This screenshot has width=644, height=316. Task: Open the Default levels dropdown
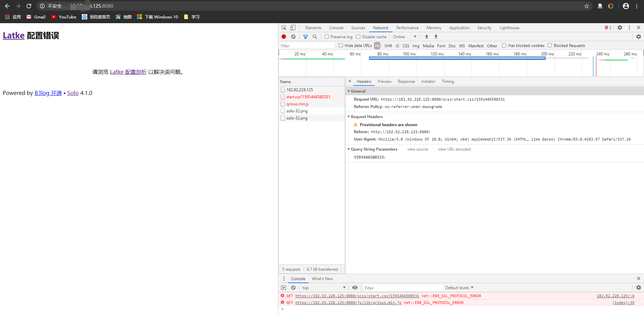[x=459, y=287]
